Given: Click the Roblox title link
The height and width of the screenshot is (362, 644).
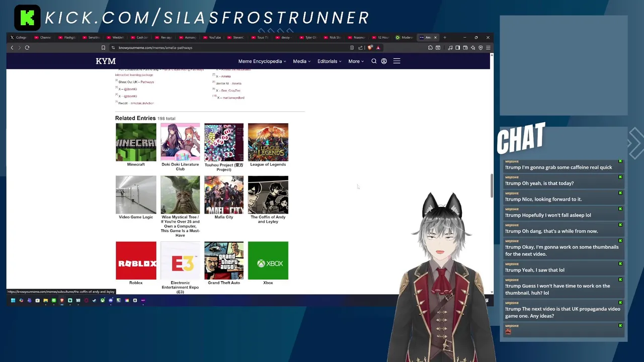Looking at the screenshot, I should [136, 283].
